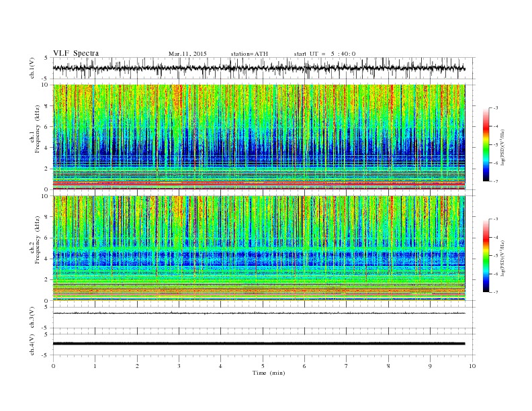Image resolution: width=532 pixels, height=411 pixels.
Task: Click the ch.2 spectrogram color scale bar
Action: pos(486,256)
